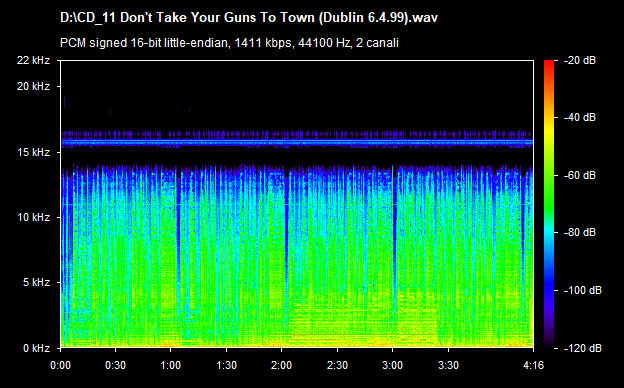624x388 pixels.
Task: Click the 20 kHz frequency axis label
Action: coord(33,86)
